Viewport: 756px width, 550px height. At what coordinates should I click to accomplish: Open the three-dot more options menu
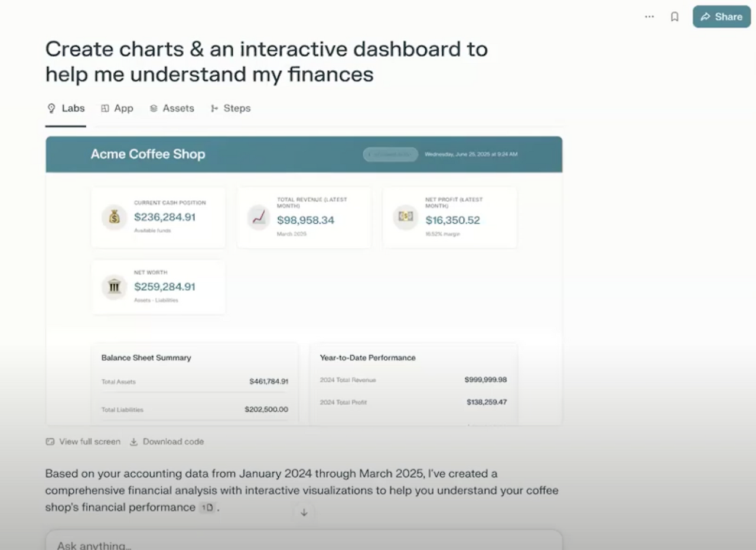[649, 17]
